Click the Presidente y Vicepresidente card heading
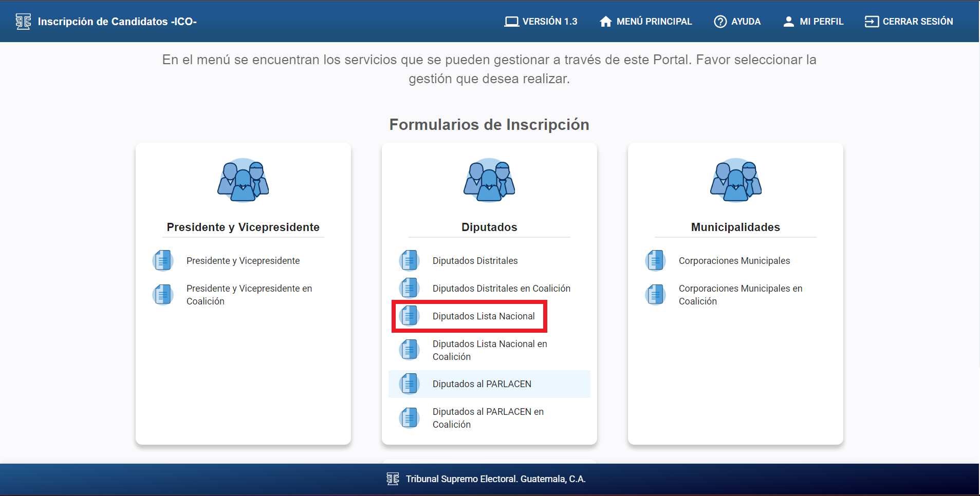This screenshot has height=496, width=980. 243,227
